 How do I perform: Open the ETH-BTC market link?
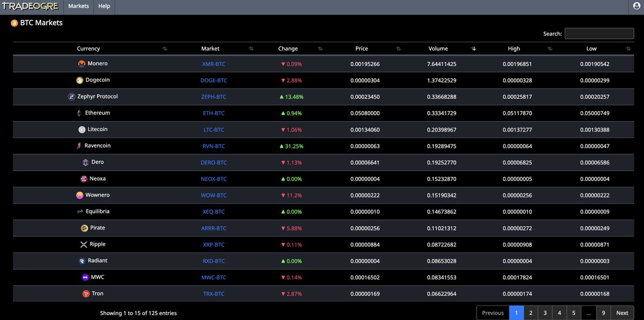point(214,114)
